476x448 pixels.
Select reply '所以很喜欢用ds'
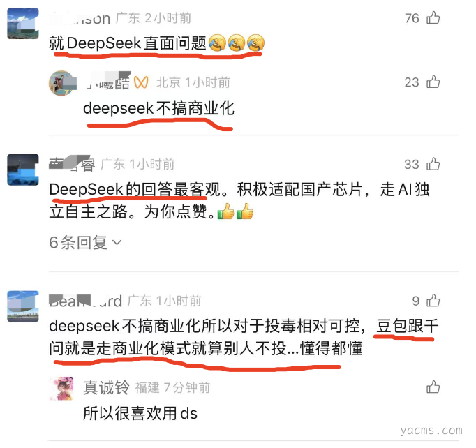(x=140, y=413)
